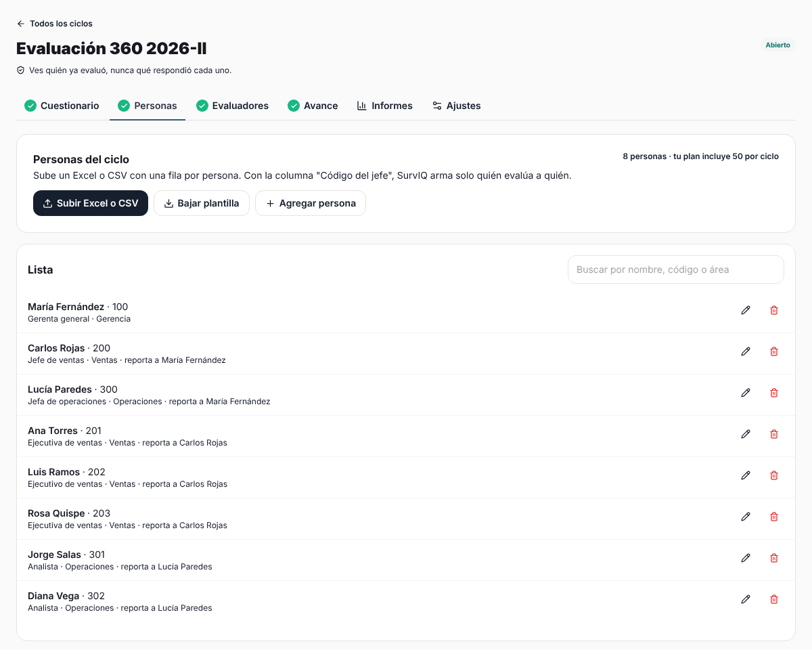The width and height of the screenshot is (812, 650).
Task: Edit María Fernández with the pencil icon
Action: 746,310
